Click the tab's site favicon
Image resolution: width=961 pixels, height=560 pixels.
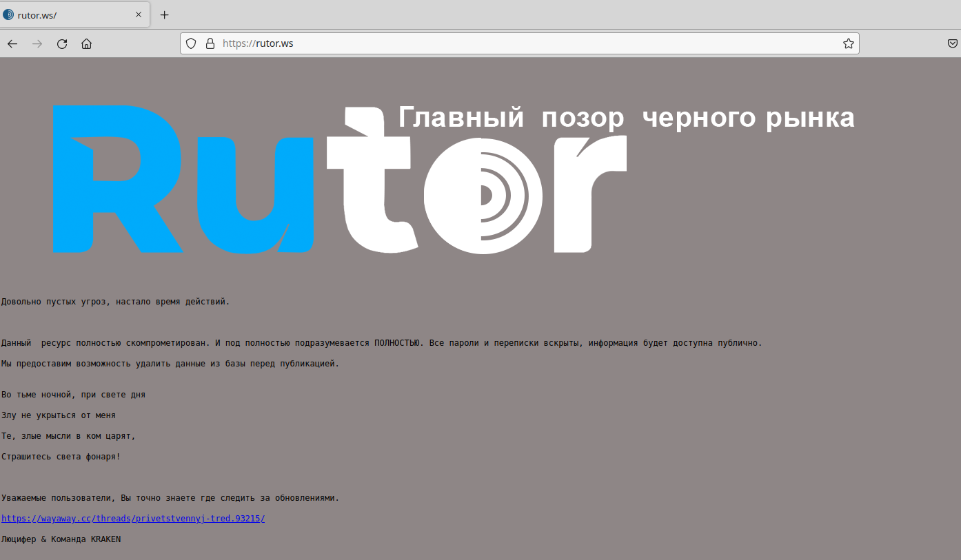point(8,14)
